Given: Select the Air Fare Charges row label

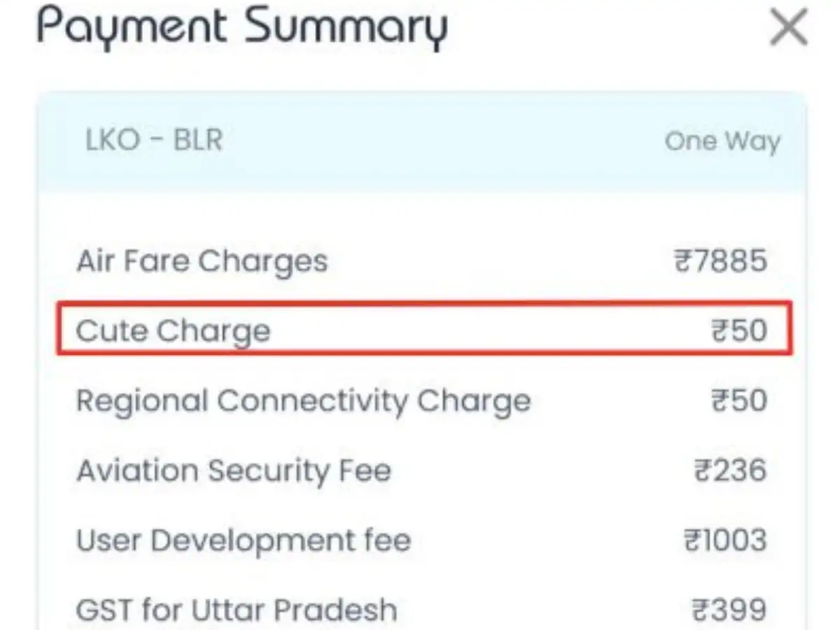Looking at the screenshot, I should tap(202, 262).
